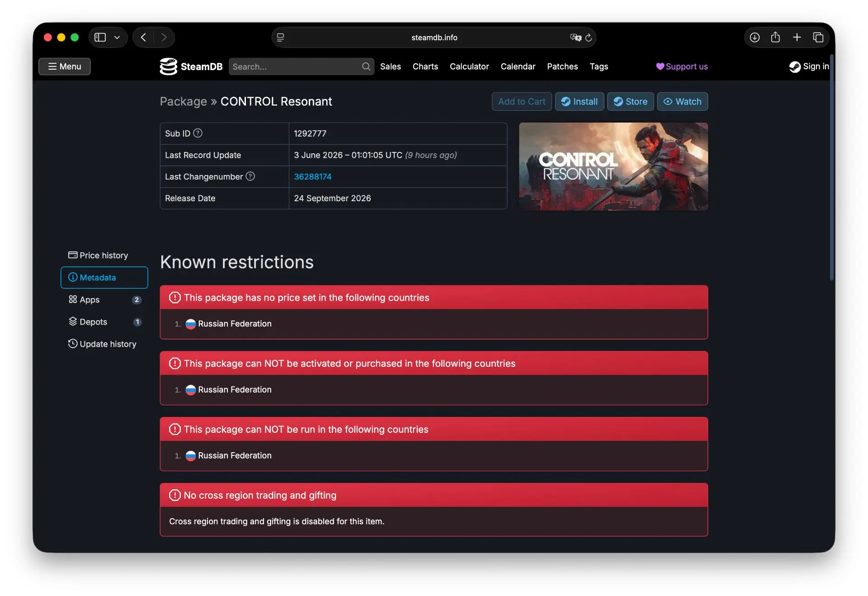
Task: Open the Charts page
Action: point(425,66)
